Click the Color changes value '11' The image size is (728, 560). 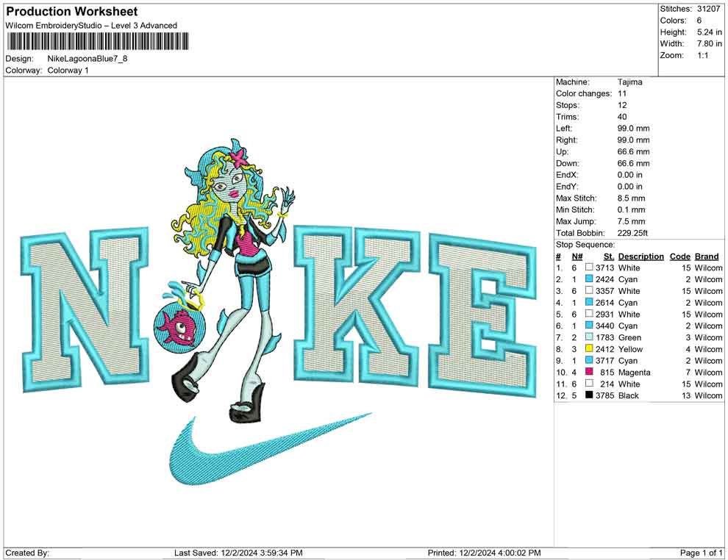[x=621, y=93]
